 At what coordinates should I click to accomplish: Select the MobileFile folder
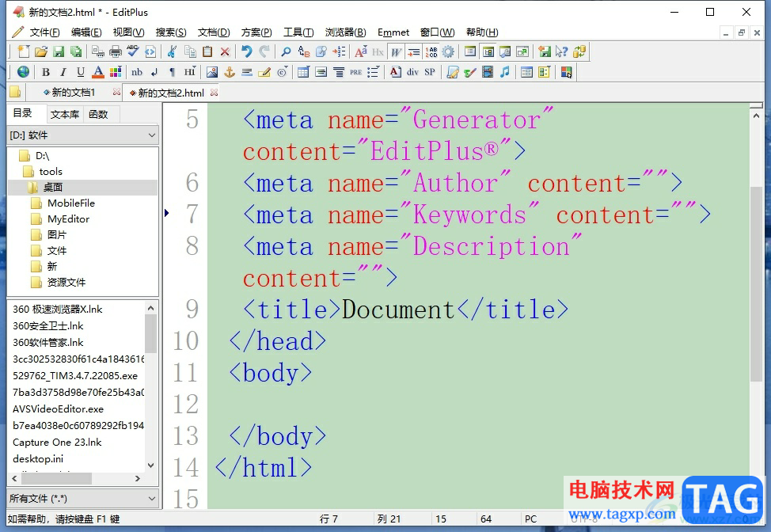70,203
